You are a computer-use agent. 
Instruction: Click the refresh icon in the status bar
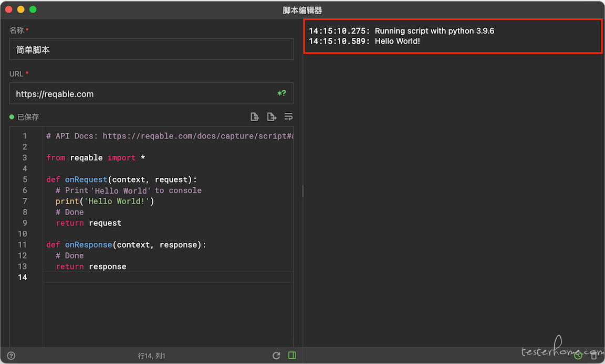point(276,356)
